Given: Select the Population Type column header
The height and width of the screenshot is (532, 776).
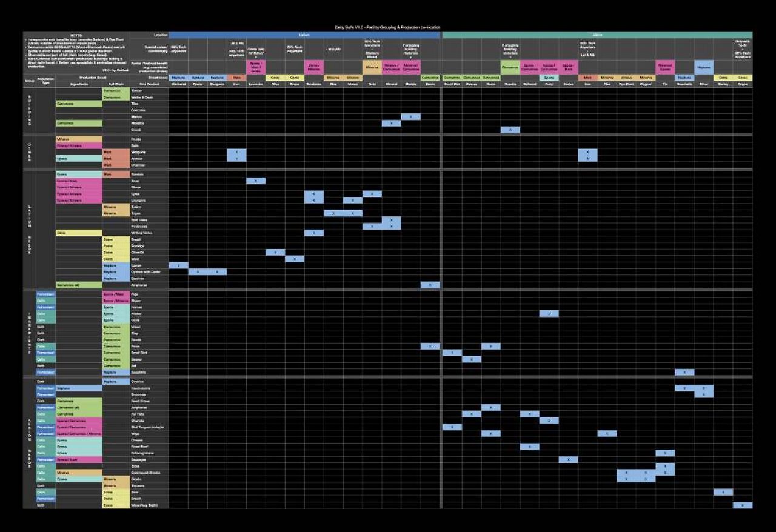Looking at the screenshot, I should coord(45,79).
